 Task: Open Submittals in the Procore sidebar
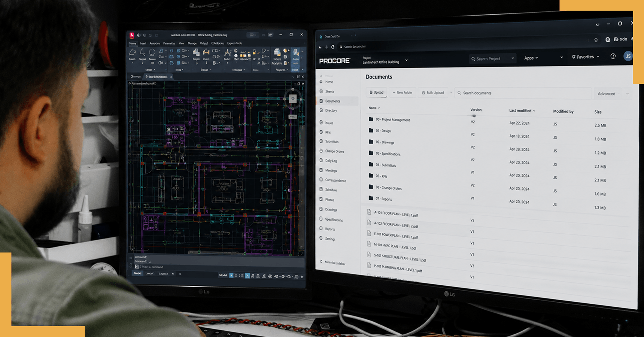[329, 141]
